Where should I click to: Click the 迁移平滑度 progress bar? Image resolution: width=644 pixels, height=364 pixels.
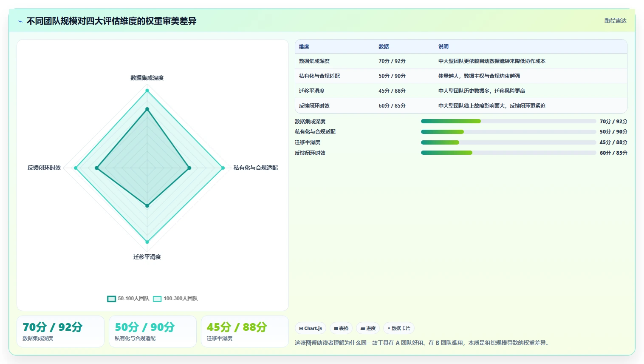(508, 142)
